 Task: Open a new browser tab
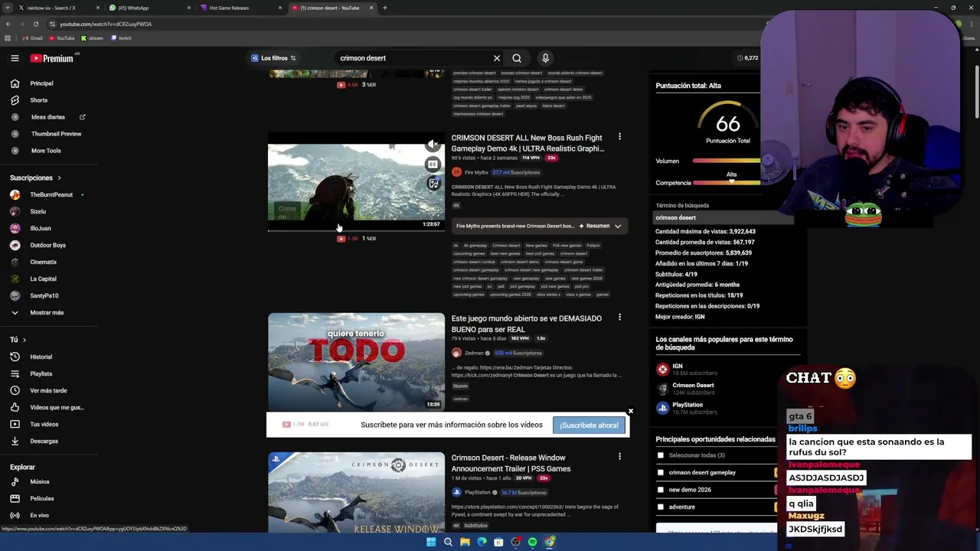385,8
